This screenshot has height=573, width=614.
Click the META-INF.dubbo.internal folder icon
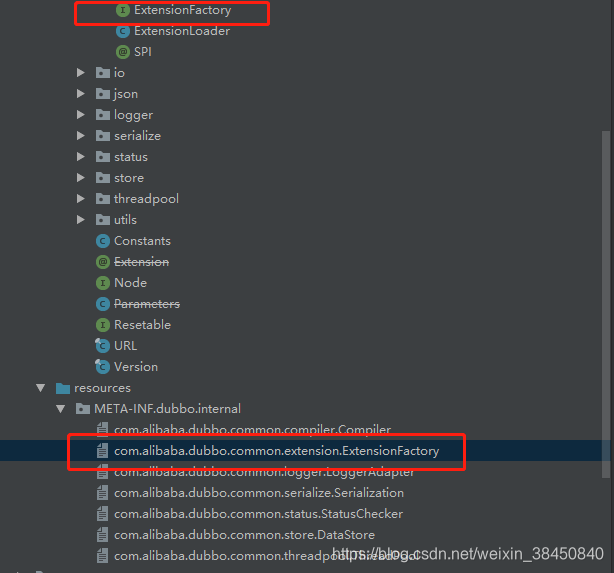pyautogui.click(x=83, y=409)
